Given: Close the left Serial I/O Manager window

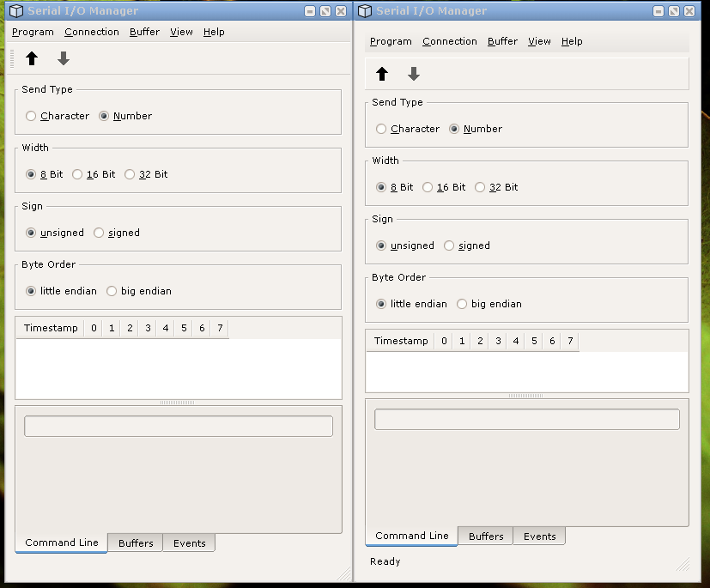Looking at the screenshot, I should (x=341, y=11).
